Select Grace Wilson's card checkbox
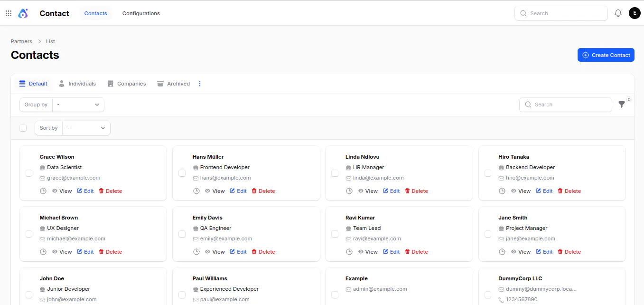644x305 pixels. pyautogui.click(x=29, y=173)
